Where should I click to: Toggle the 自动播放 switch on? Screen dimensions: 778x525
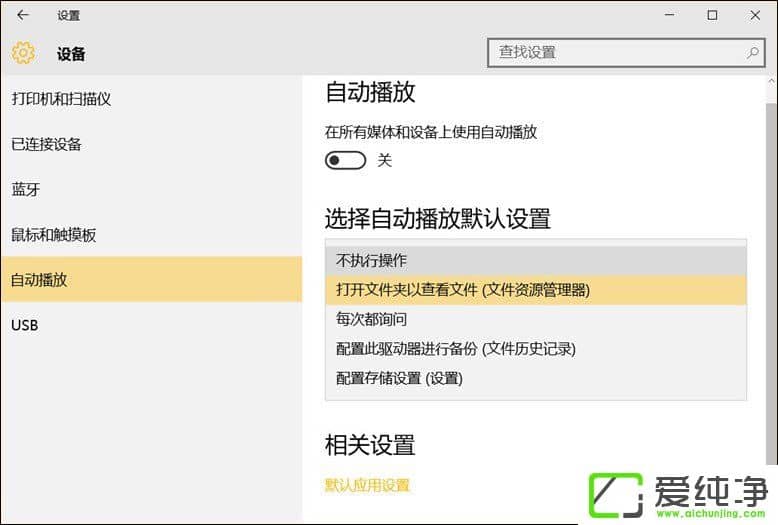click(345, 160)
